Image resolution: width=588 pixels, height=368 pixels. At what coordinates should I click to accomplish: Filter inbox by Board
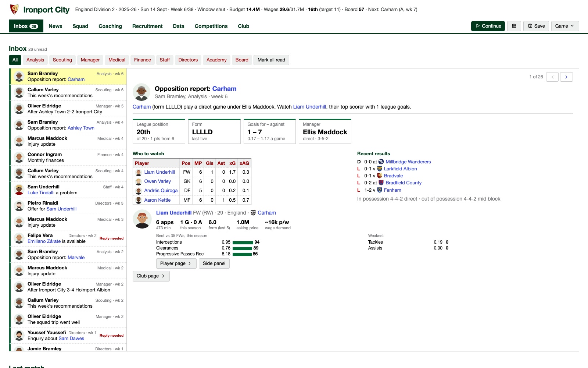tap(242, 60)
